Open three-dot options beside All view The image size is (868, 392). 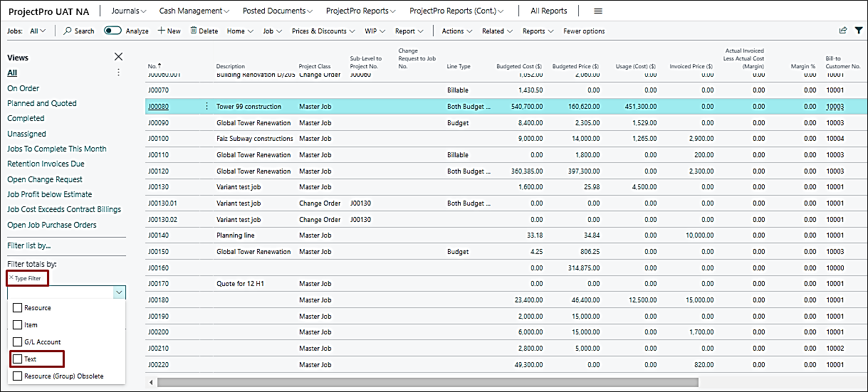(118, 73)
